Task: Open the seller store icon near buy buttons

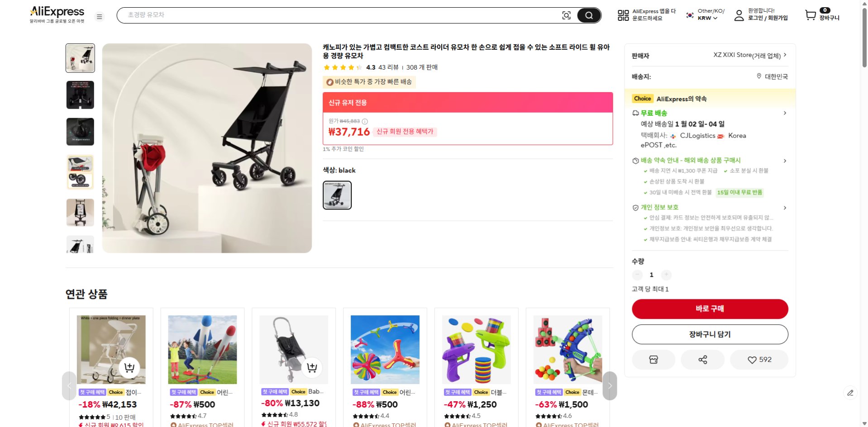Action: (x=653, y=360)
